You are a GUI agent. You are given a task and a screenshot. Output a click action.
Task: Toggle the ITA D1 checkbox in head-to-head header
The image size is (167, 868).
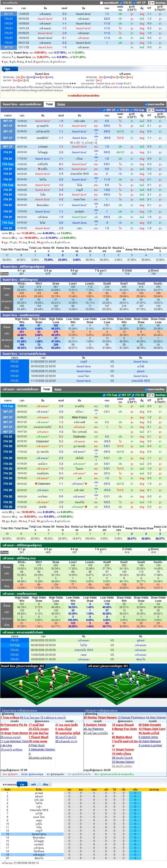click(x=121, y=3)
